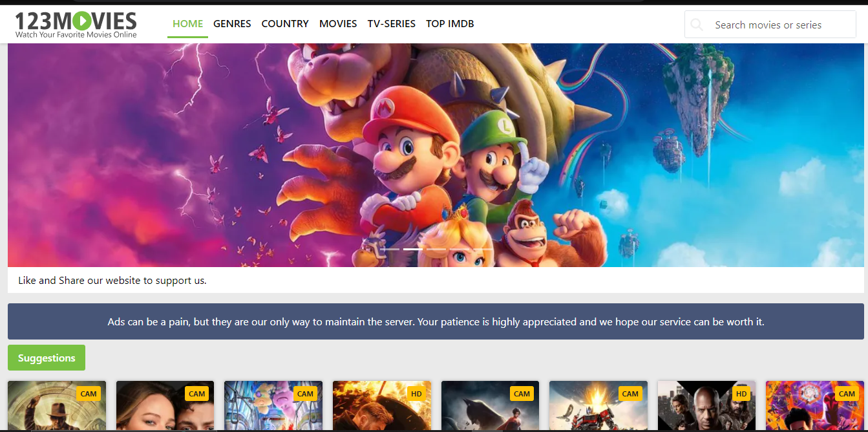This screenshot has height=432, width=868.
Task: Focus the Search movies or series field
Action: [770, 25]
